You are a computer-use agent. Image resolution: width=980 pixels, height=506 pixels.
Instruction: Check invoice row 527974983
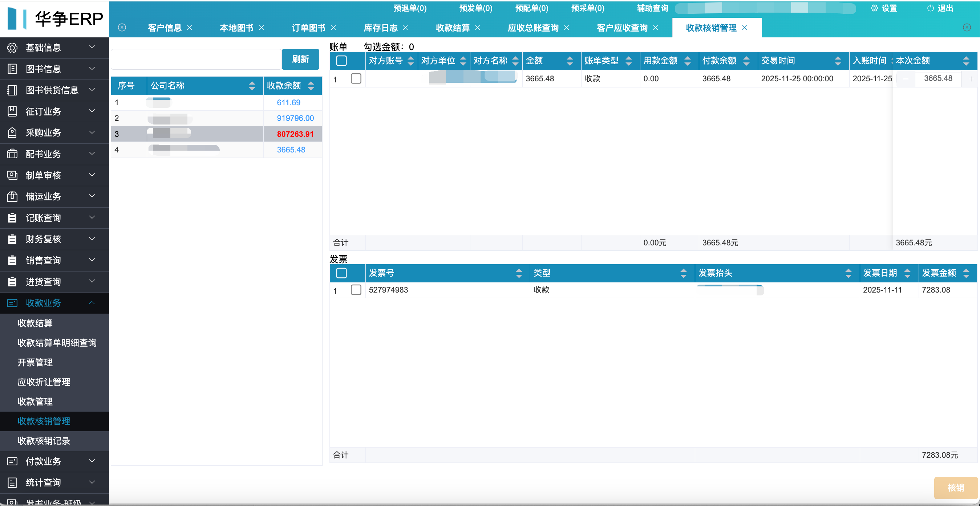pos(356,290)
